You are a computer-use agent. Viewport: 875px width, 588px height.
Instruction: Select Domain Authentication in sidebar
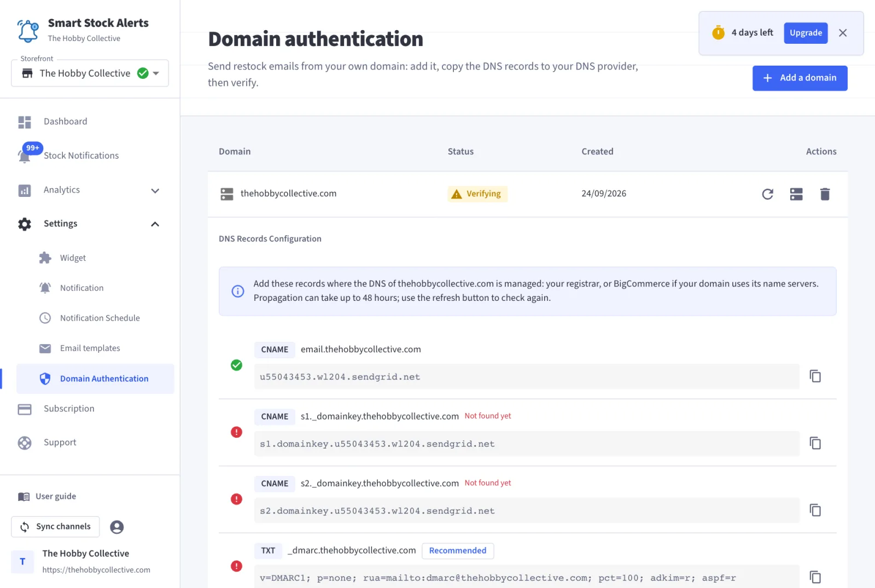95,379
